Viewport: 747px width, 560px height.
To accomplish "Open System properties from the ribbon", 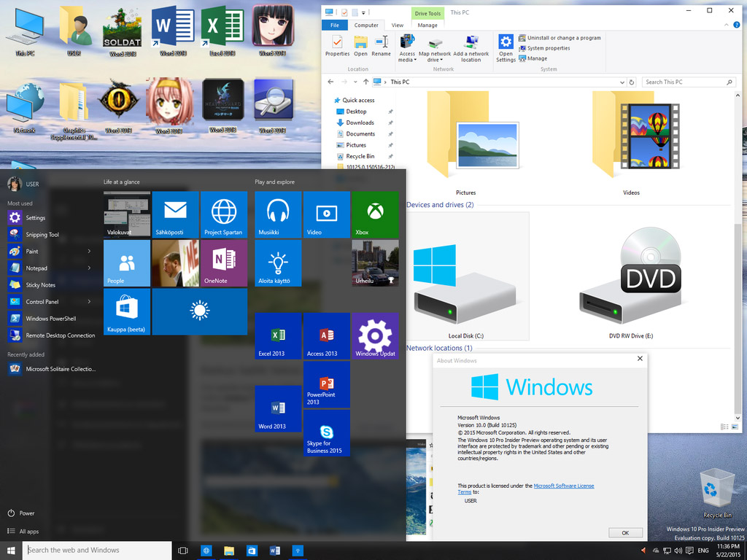I will pyautogui.click(x=544, y=48).
